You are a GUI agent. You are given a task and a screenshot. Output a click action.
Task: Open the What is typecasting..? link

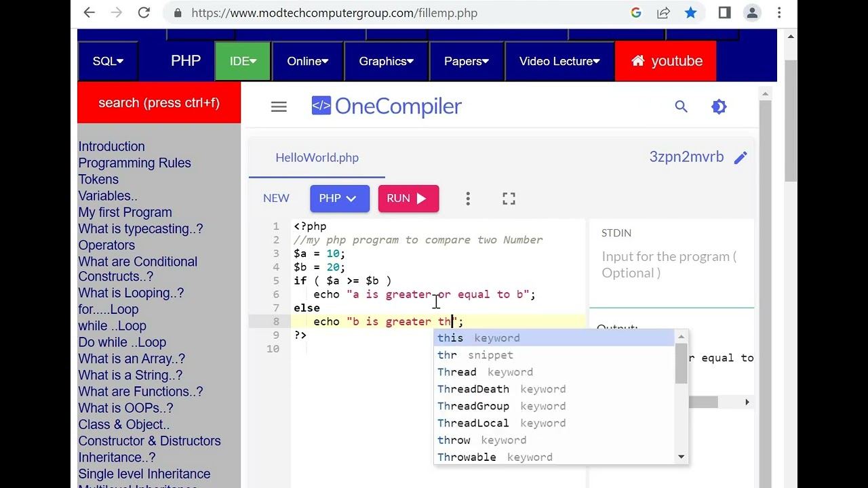(140, 228)
